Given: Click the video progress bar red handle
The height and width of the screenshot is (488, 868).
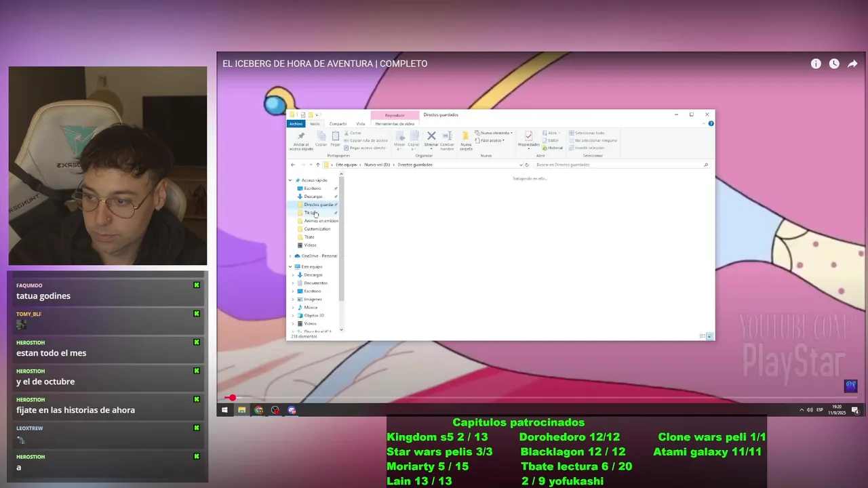Looking at the screenshot, I should pos(233,398).
